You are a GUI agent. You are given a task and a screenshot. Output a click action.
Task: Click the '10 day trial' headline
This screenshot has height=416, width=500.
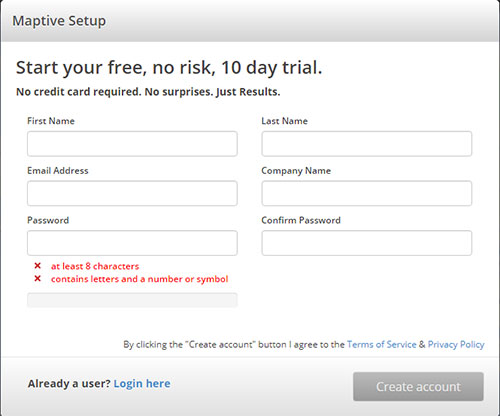(x=169, y=68)
